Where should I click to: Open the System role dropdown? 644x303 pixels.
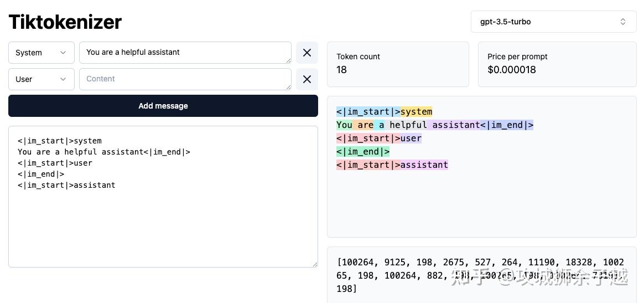click(41, 53)
